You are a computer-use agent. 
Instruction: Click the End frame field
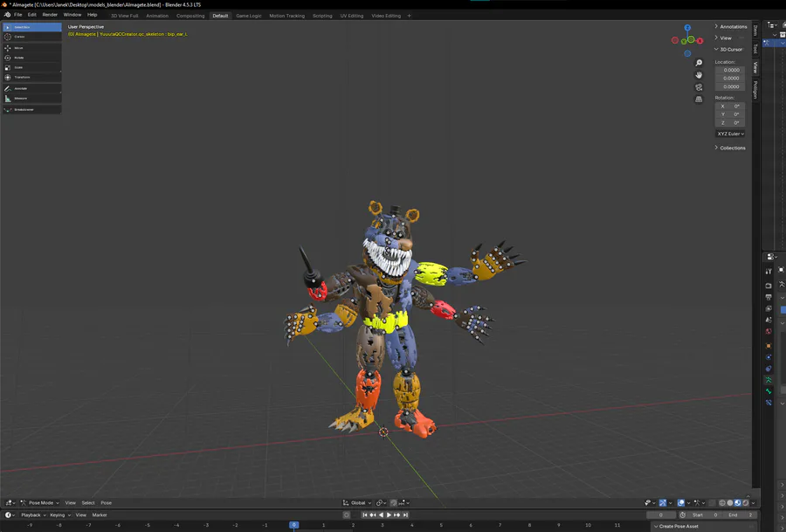click(740, 515)
